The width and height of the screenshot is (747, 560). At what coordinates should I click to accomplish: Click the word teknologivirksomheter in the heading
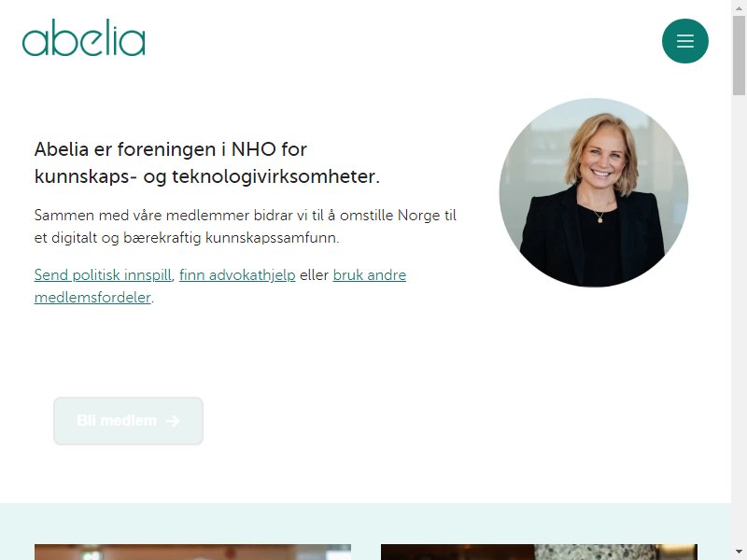(x=275, y=176)
